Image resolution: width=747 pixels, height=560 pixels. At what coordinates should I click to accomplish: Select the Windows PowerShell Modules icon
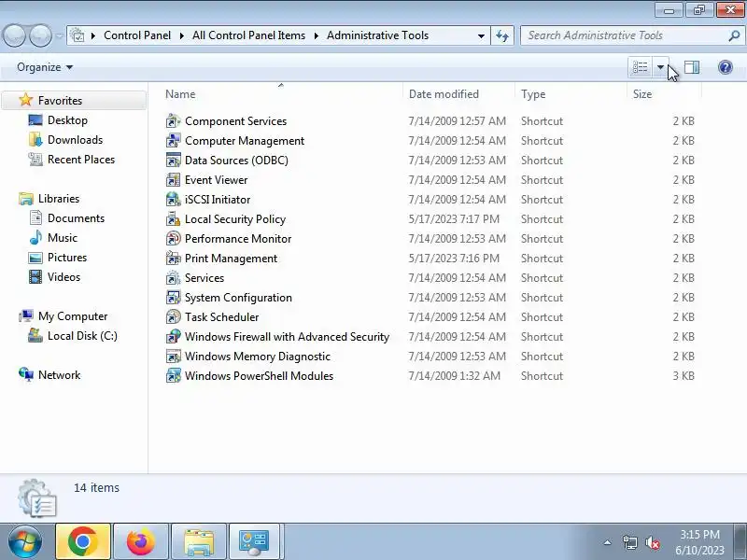(173, 375)
